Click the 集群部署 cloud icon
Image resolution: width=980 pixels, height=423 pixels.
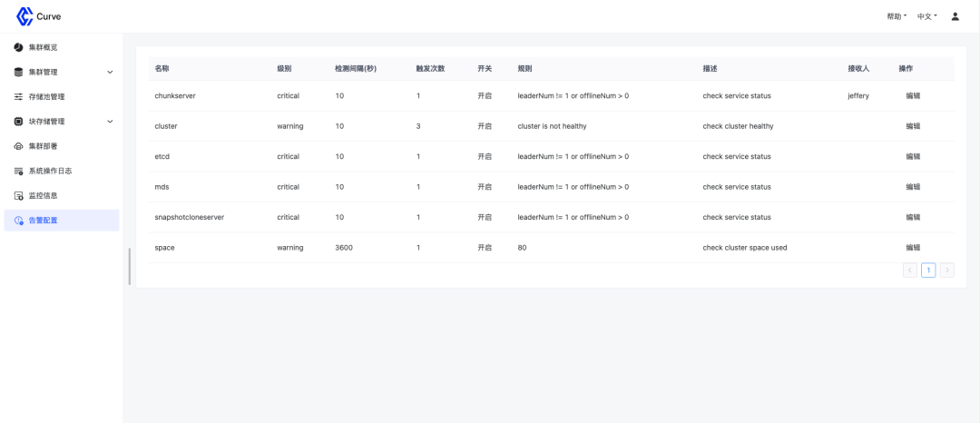pyautogui.click(x=18, y=146)
